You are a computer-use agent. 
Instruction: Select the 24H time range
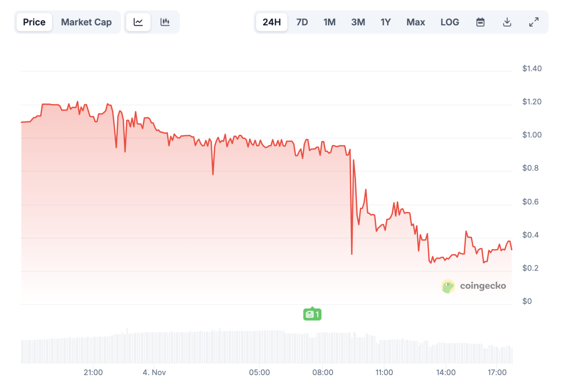point(272,22)
